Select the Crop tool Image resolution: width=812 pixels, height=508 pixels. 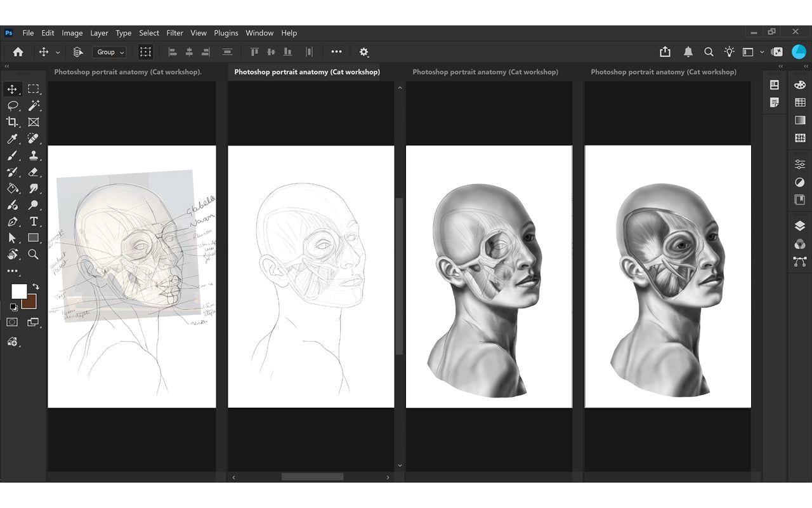pyautogui.click(x=12, y=122)
